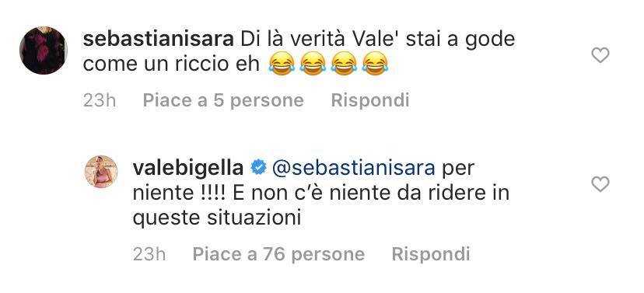
Task: Click the 23h timestamp under valebigella's reply
Action: [x=149, y=254]
